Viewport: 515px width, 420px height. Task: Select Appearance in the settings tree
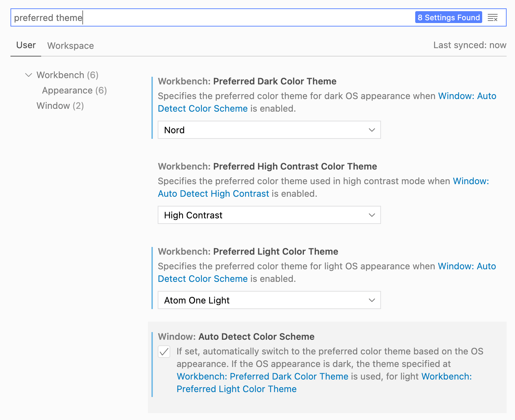click(x=74, y=90)
